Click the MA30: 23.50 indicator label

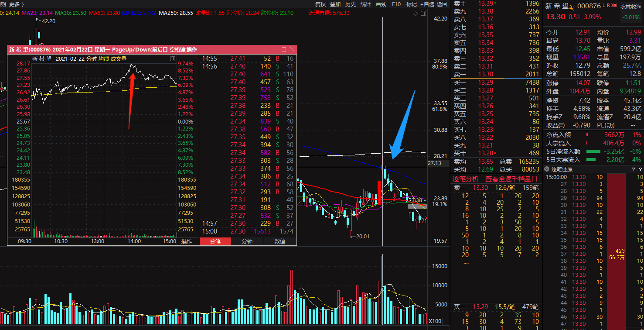tap(71, 13)
